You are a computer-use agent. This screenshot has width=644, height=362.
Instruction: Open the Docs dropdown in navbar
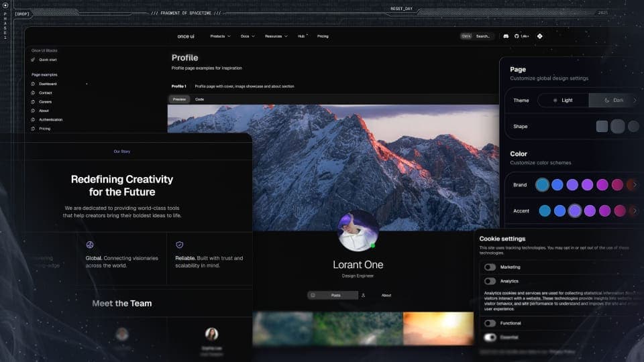click(x=248, y=36)
